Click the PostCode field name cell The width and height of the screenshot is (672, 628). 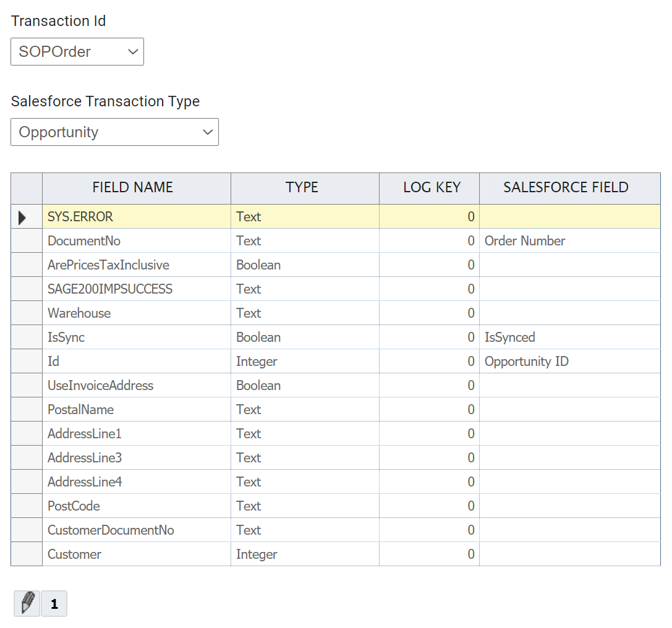[74, 506]
